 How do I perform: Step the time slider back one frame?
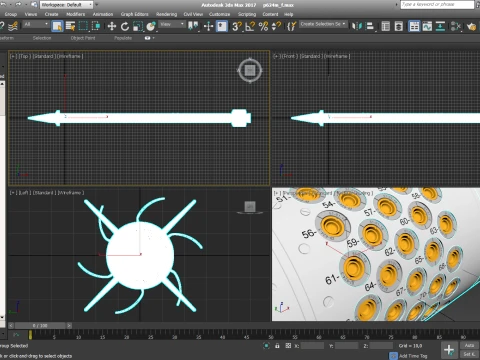pyautogui.click(x=11, y=325)
